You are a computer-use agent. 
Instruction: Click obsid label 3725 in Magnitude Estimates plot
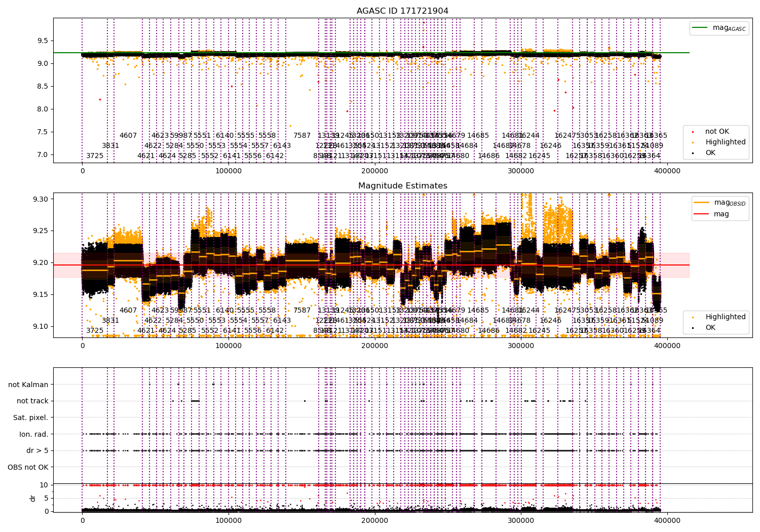(x=95, y=331)
